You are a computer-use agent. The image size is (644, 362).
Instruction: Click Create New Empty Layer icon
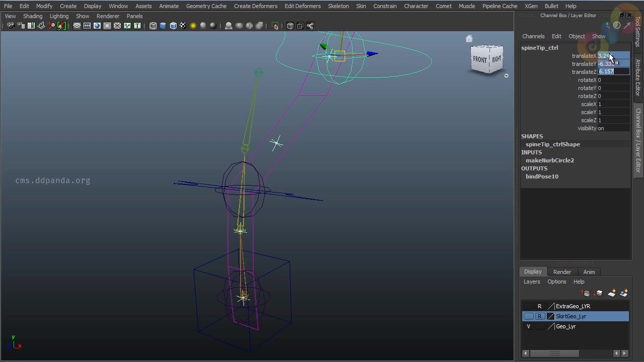(x=612, y=293)
